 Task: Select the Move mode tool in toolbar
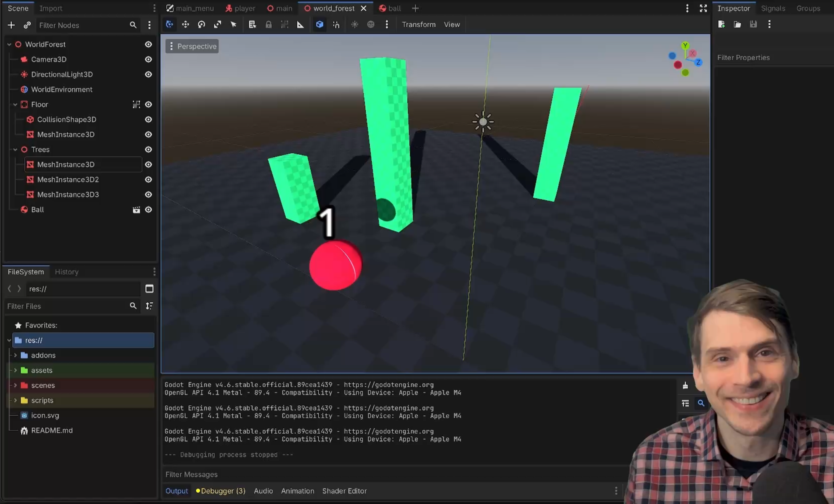[x=185, y=24]
